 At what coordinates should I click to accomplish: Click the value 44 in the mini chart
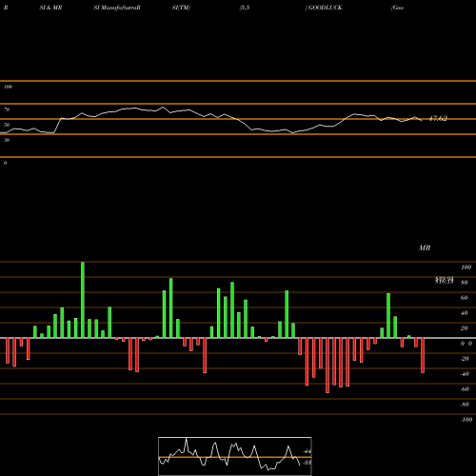click(307, 451)
